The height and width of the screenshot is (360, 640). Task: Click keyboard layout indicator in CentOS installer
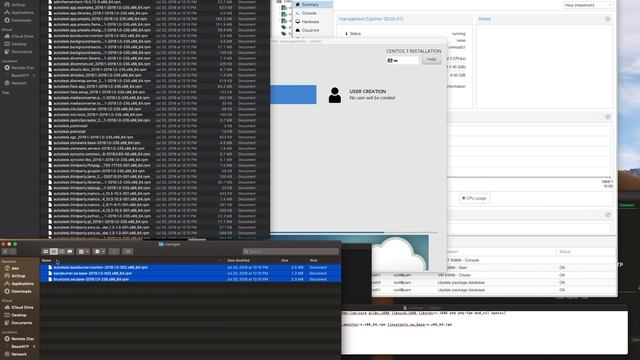(x=402, y=60)
